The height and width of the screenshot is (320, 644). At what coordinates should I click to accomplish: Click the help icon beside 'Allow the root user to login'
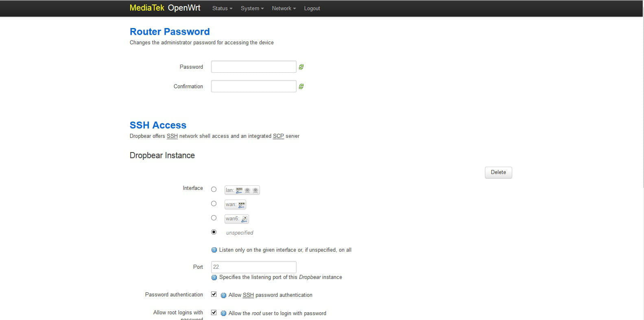pyautogui.click(x=223, y=313)
